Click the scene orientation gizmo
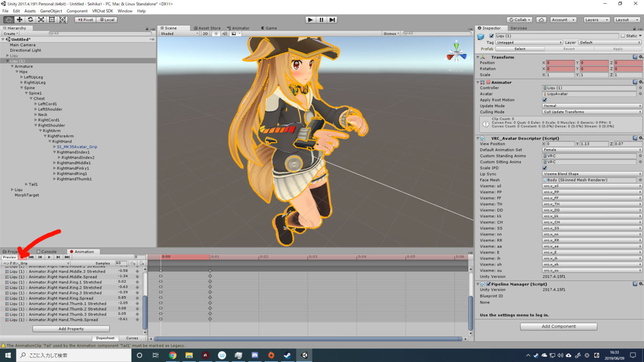This screenshot has height=362, width=644. point(457,55)
